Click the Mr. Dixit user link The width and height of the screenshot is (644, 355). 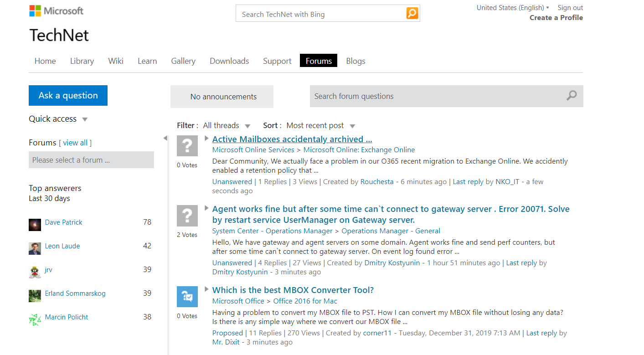pos(226,342)
